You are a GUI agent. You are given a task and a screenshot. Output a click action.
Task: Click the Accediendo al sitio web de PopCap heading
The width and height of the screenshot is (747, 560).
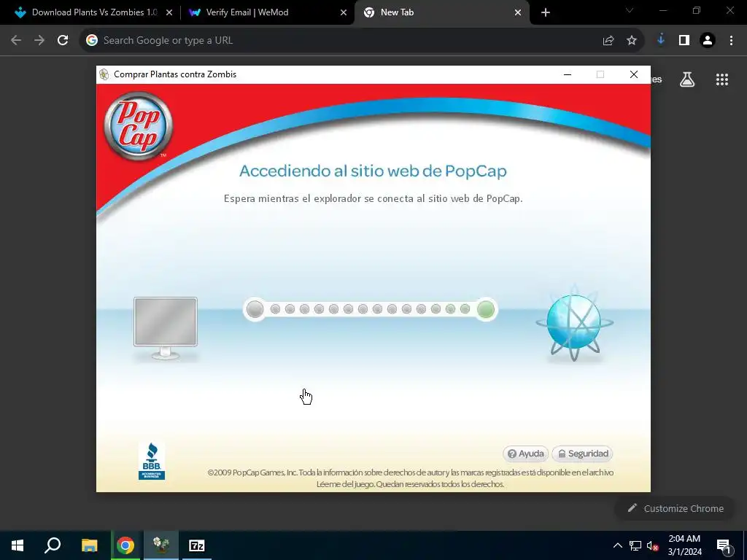(373, 171)
